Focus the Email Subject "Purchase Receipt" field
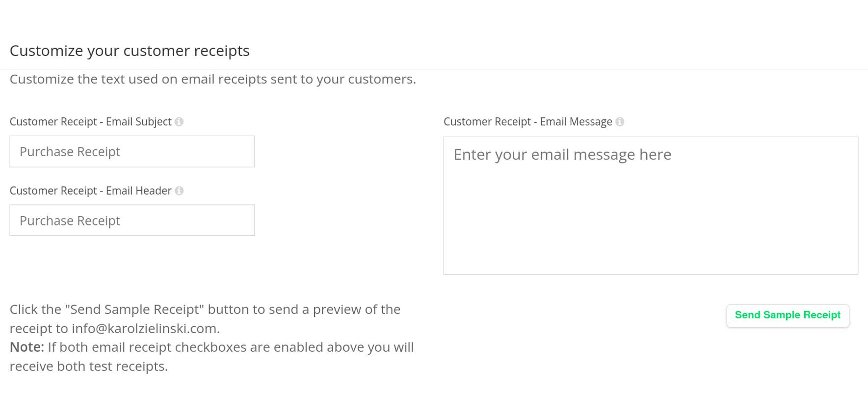868x393 pixels. click(132, 151)
